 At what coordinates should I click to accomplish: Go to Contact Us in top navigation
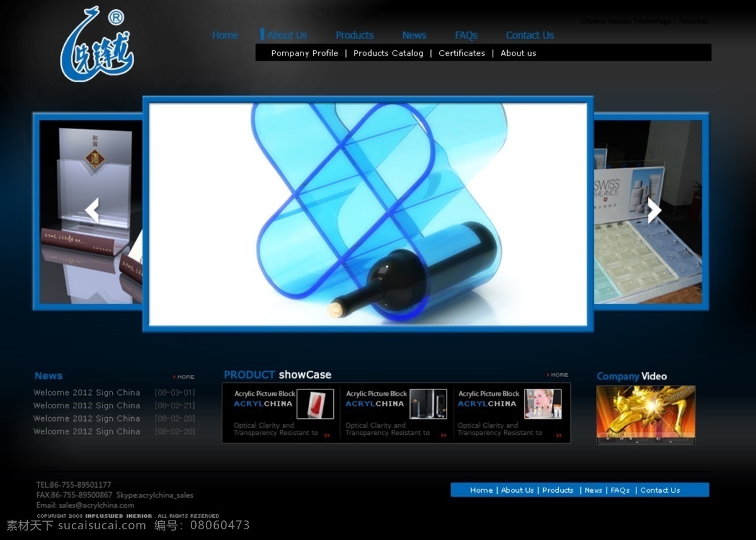[x=530, y=35]
